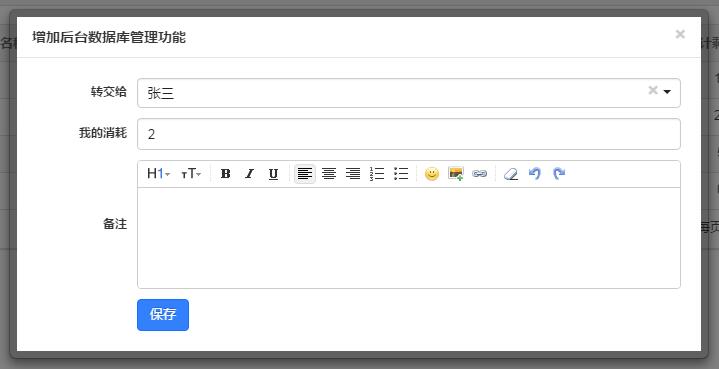Clear formatting with the eraser icon
Viewport: 719px width, 369px height.
510,174
